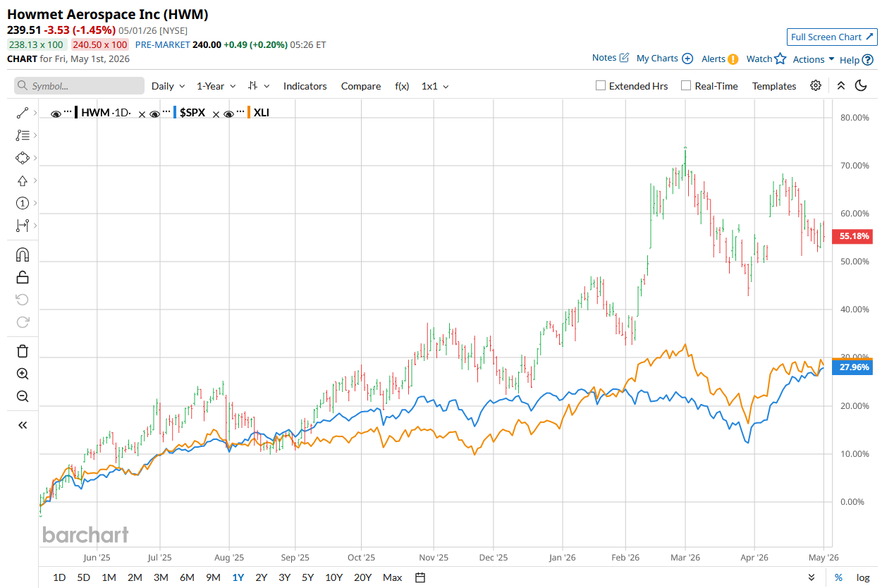Screen dimensions: 894x588
Task: Switch to dark mode moon icon
Action: pyautogui.click(x=860, y=85)
